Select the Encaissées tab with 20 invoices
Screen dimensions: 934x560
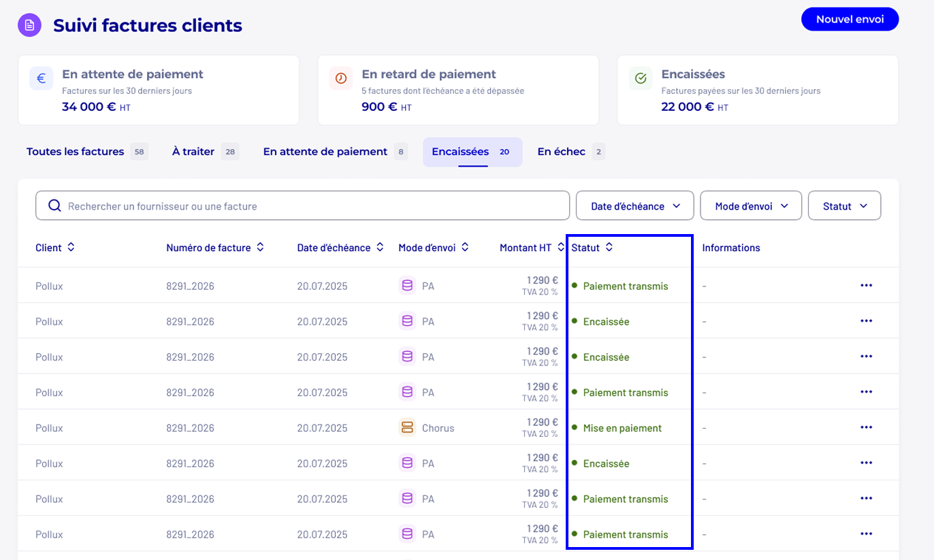pyautogui.click(x=472, y=152)
